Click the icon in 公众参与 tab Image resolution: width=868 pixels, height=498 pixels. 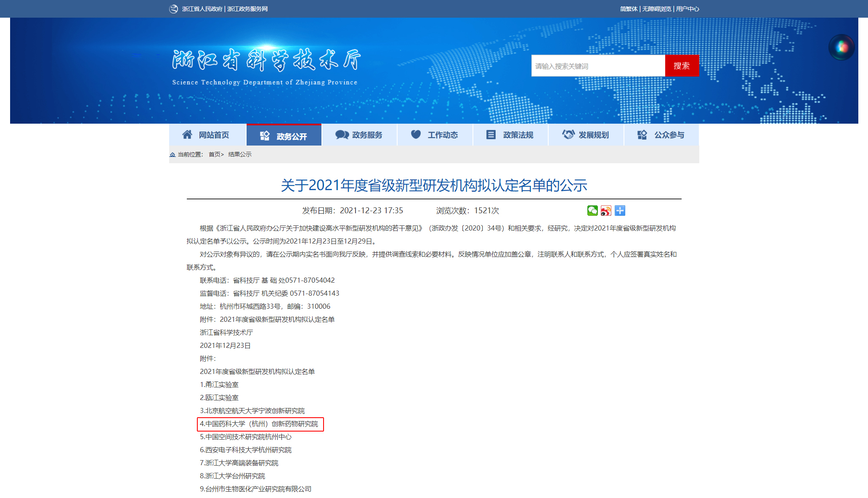tap(642, 135)
